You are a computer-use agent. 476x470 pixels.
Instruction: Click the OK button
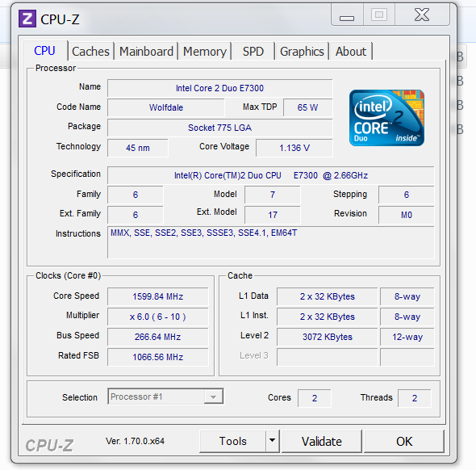pos(404,441)
